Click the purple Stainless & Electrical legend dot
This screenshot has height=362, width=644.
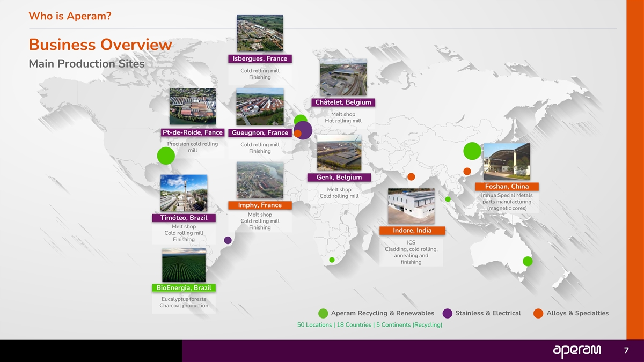[x=447, y=314]
